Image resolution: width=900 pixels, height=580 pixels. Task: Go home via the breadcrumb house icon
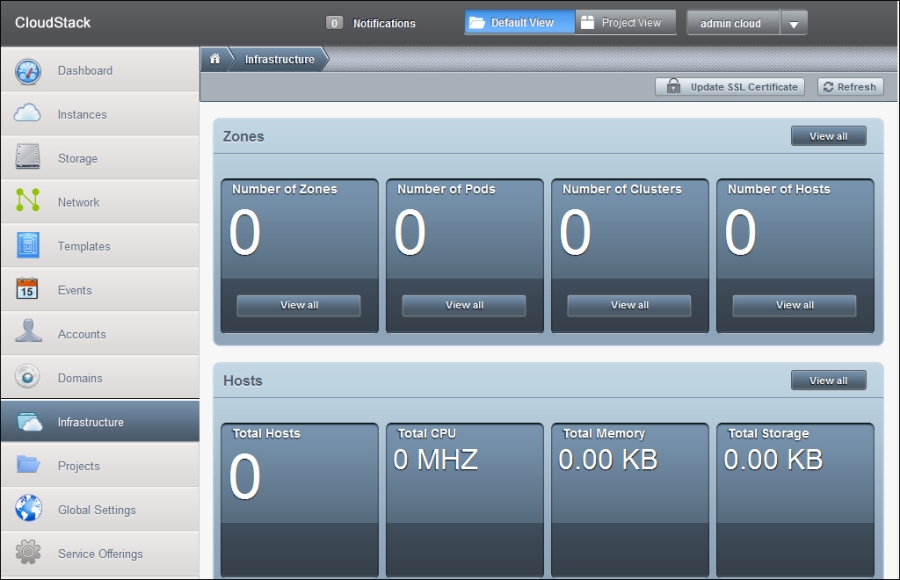coord(214,59)
